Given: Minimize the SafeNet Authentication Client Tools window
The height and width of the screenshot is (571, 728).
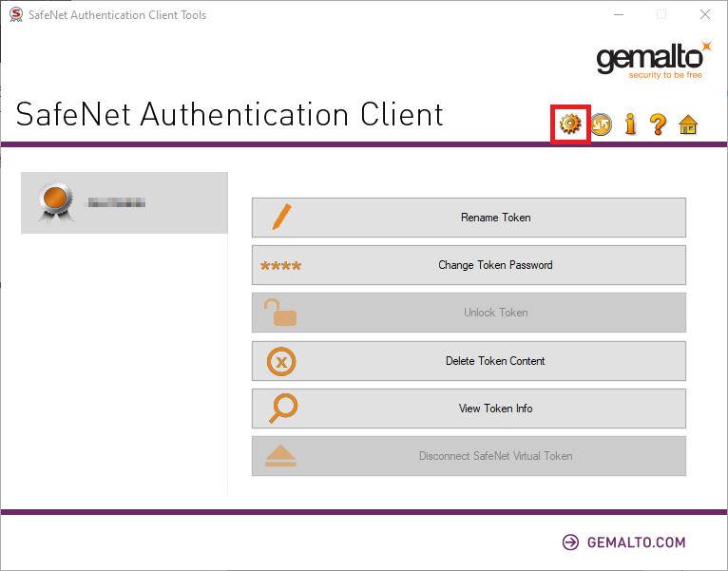Looking at the screenshot, I should click(618, 15).
